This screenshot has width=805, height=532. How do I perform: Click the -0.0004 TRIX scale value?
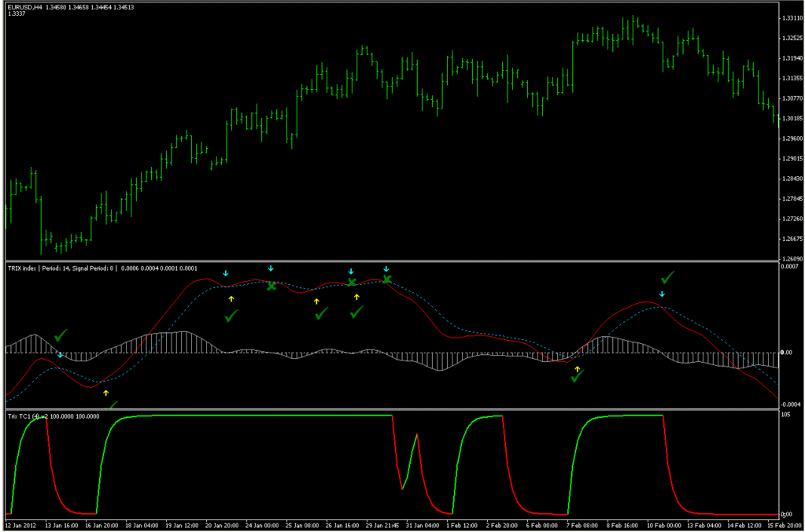click(x=789, y=405)
